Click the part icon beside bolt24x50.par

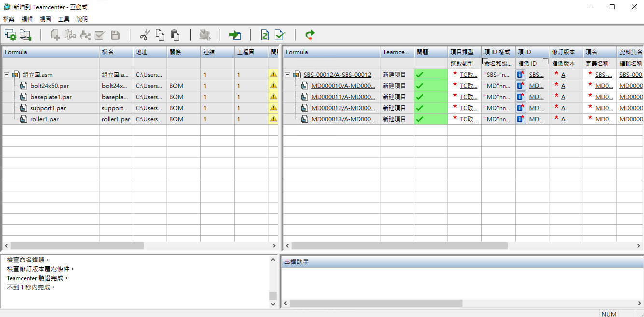point(23,86)
